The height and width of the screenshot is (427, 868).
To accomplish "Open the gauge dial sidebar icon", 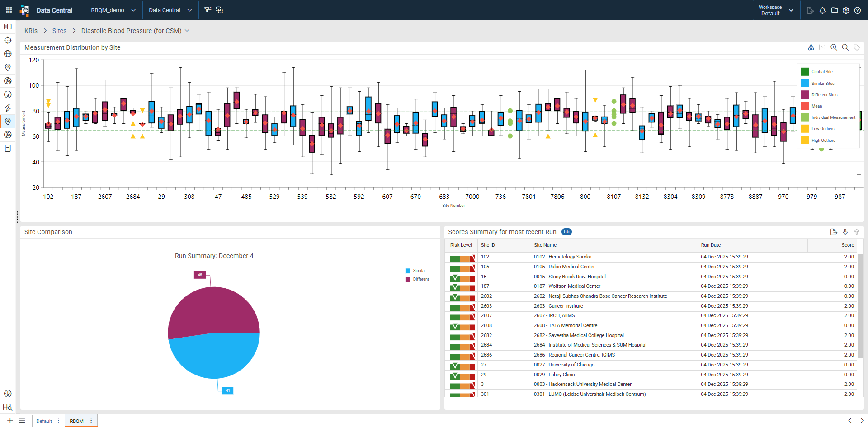I will pyautogui.click(x=8, y=94).
